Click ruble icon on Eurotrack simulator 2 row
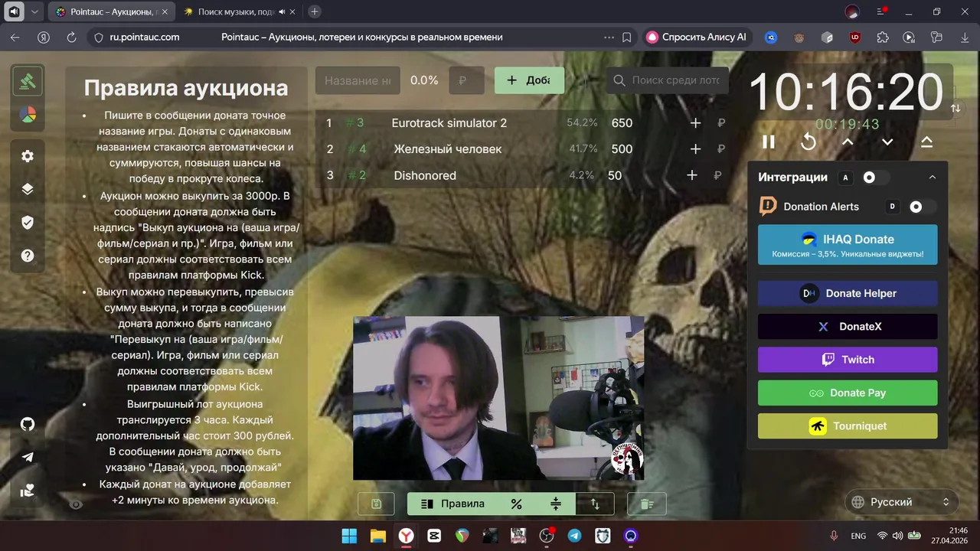 [x=720, y=123]
